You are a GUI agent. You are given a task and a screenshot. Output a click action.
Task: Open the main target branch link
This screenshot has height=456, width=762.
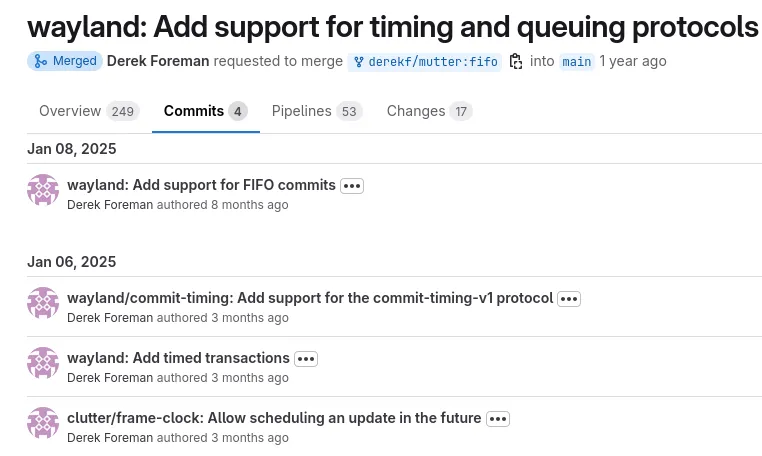577,62
